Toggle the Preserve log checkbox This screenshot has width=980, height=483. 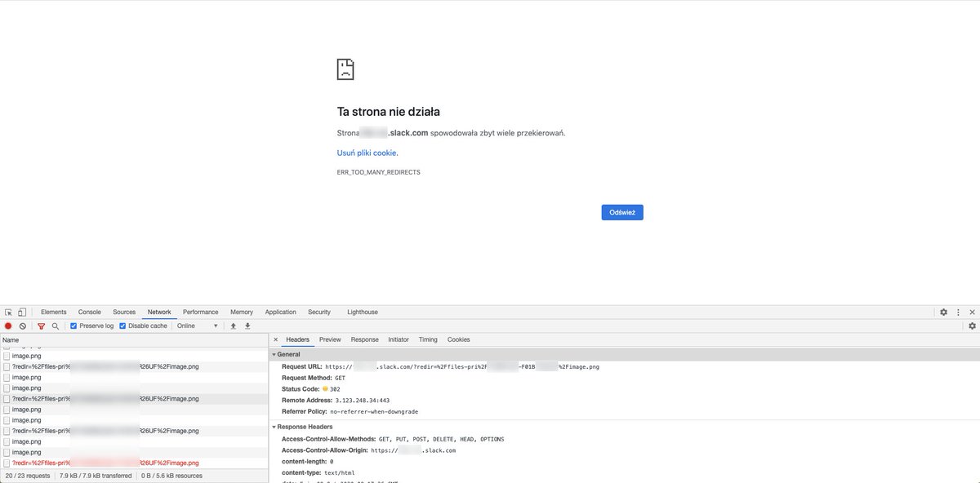point(73,326)
